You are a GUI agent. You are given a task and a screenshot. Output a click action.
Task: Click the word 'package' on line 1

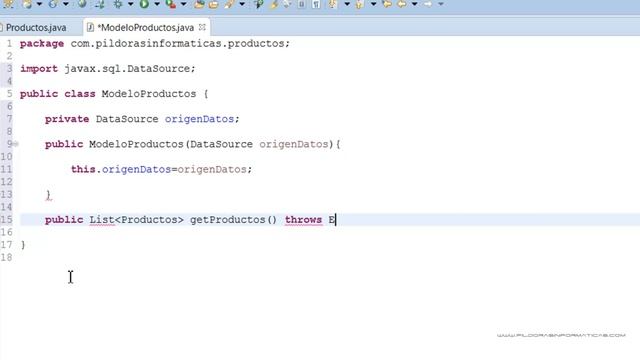(42, 43)
